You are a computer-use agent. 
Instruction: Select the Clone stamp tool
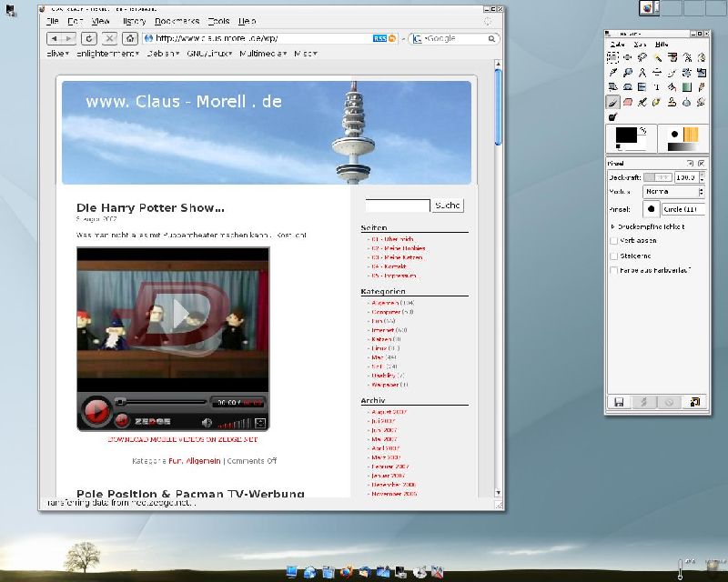pos(672,102)
